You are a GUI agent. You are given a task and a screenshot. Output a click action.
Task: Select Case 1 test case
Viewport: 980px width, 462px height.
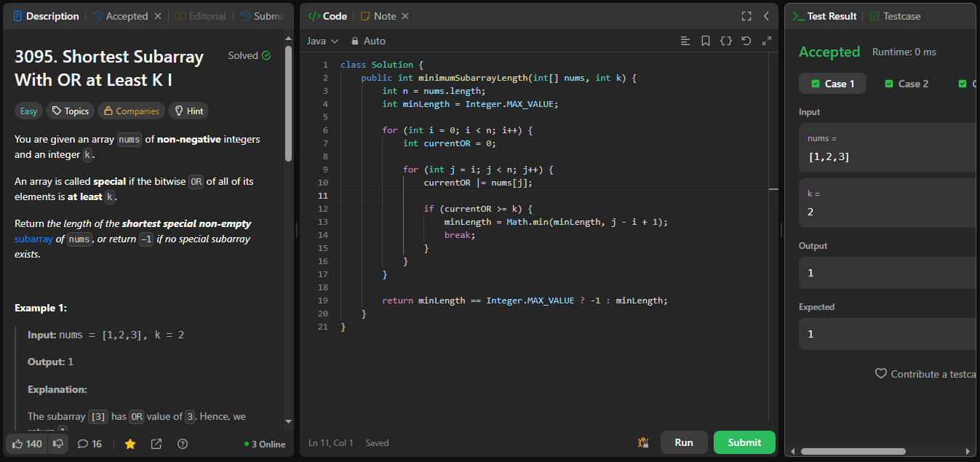[832, 84]
